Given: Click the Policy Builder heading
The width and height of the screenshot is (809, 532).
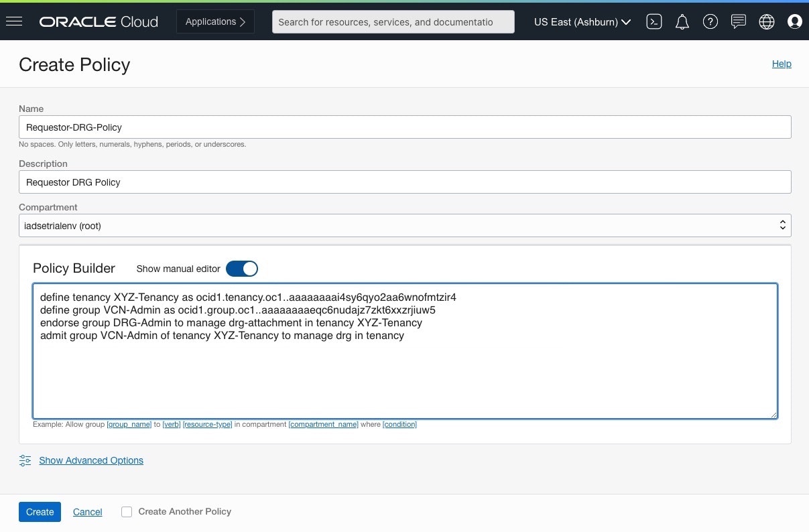Looking at the screenshot, I should (74, 268).
